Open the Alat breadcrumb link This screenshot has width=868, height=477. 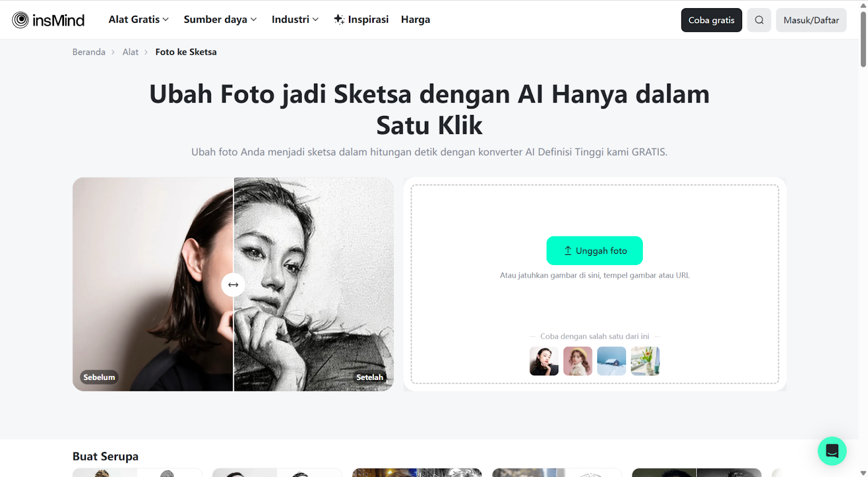pyautogui.click(x=130, y=52)
